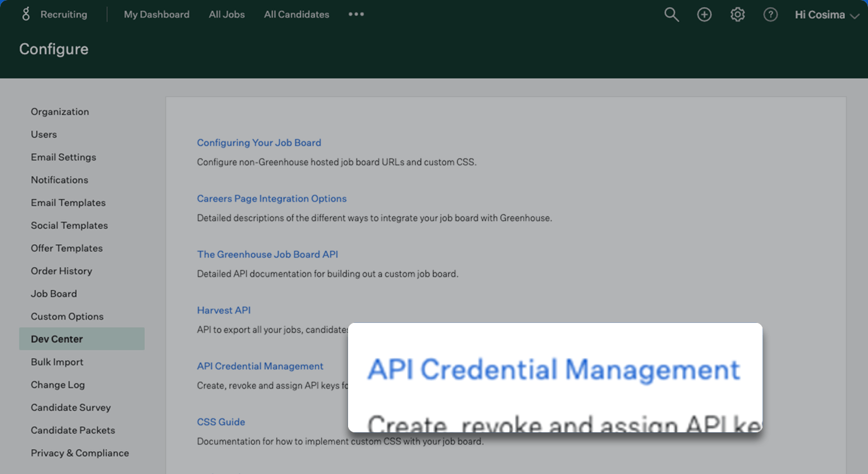868x474 pixels.
Task: Open the Configure gear icon
Action: pyautogui.click(x=737, y=15)
